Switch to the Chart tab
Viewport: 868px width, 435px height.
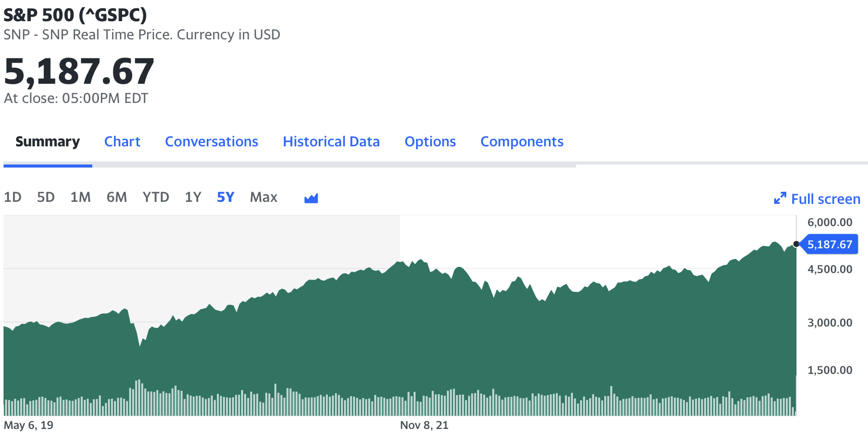[x=122, y=142]
